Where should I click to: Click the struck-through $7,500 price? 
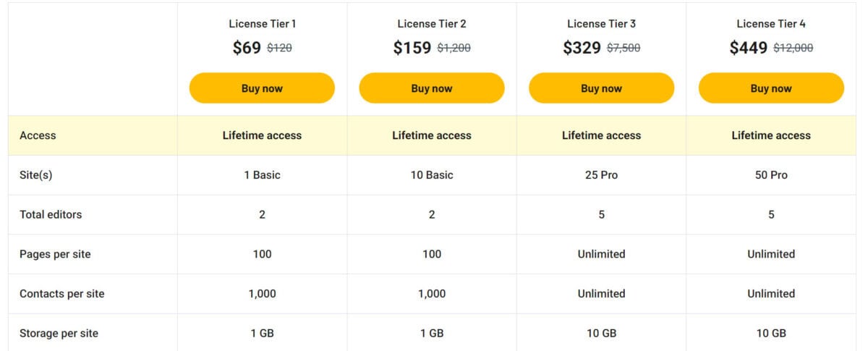[624, 48]
